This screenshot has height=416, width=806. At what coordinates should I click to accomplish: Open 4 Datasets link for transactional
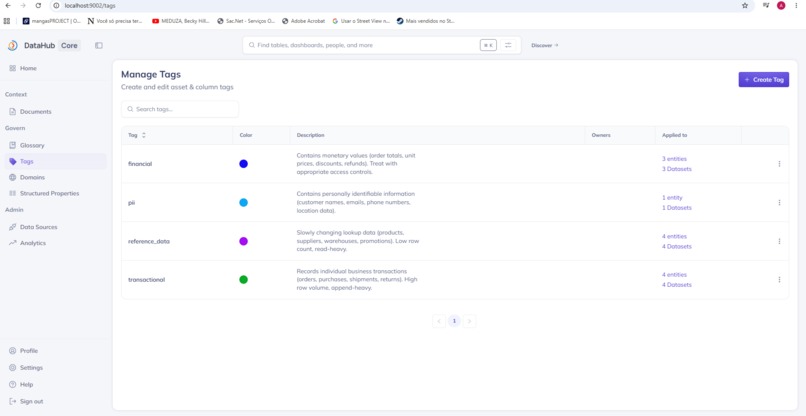(x=676, y=285)
